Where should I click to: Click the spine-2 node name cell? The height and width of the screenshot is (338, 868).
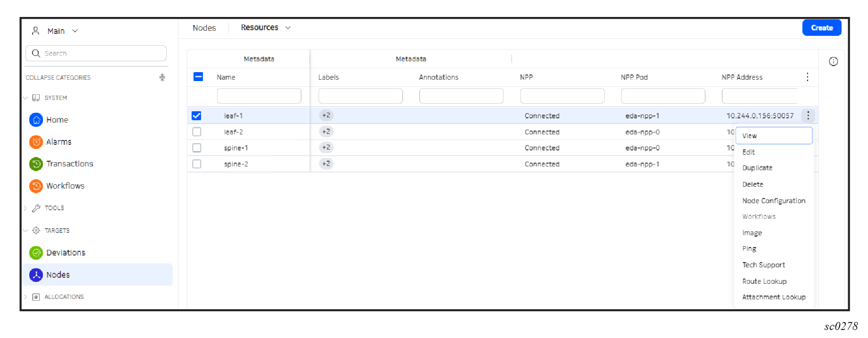tap(236, 164)
